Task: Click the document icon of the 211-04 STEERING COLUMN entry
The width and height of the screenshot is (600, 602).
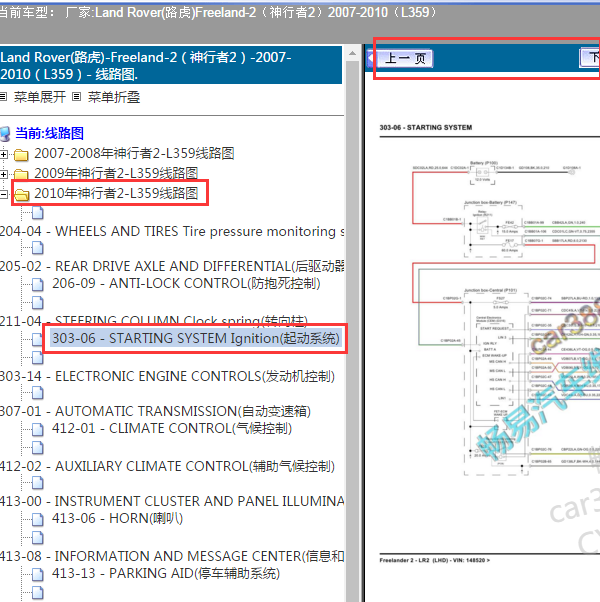Action: click(38, 303)
